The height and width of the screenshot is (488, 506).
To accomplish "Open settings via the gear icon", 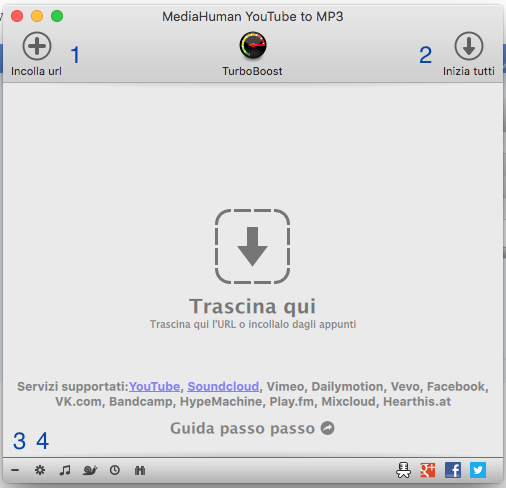I will 40,470.
